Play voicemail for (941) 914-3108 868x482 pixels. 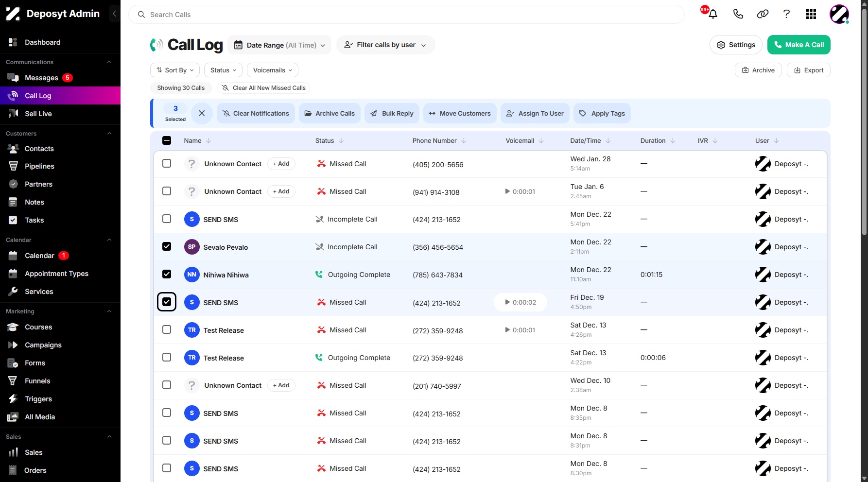(x=520, y=191)
